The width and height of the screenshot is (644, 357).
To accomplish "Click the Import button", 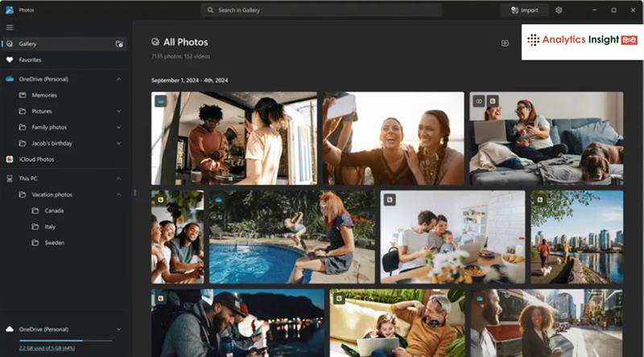I will coord(525,10).
